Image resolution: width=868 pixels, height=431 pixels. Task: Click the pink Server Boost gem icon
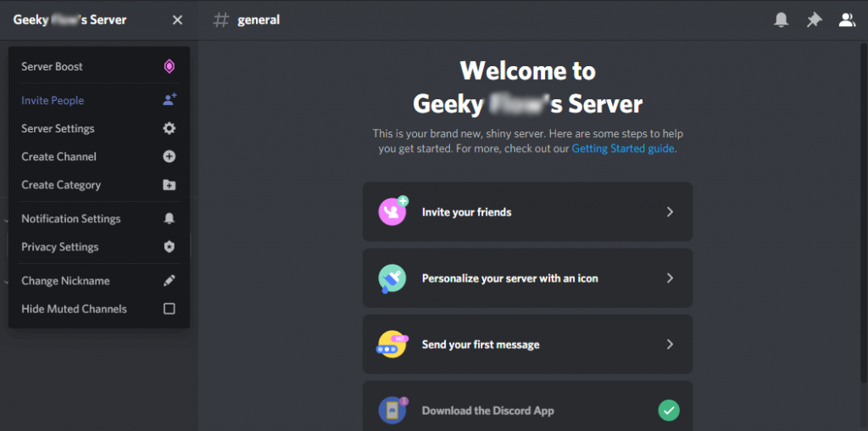coord(170,66)
